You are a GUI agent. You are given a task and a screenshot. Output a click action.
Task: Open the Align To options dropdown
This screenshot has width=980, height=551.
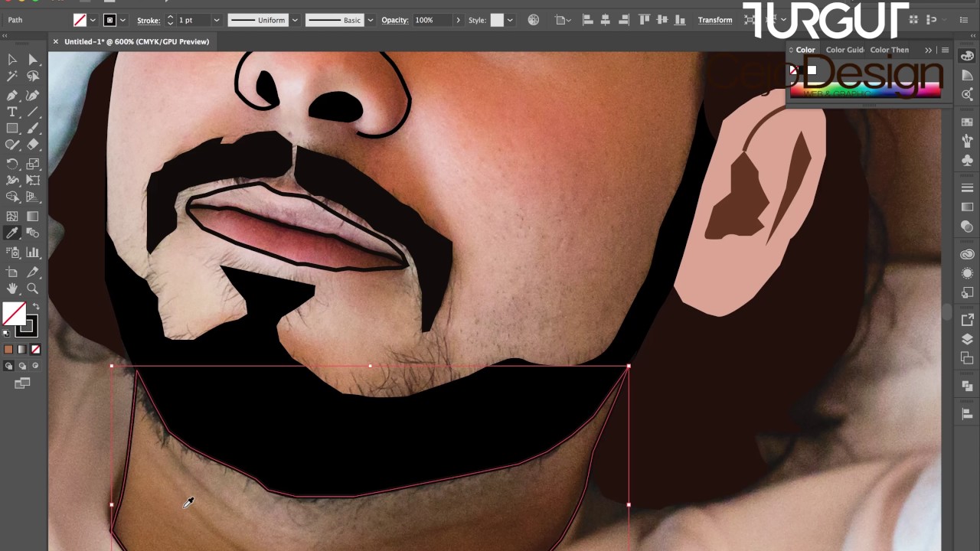point(563,20)
